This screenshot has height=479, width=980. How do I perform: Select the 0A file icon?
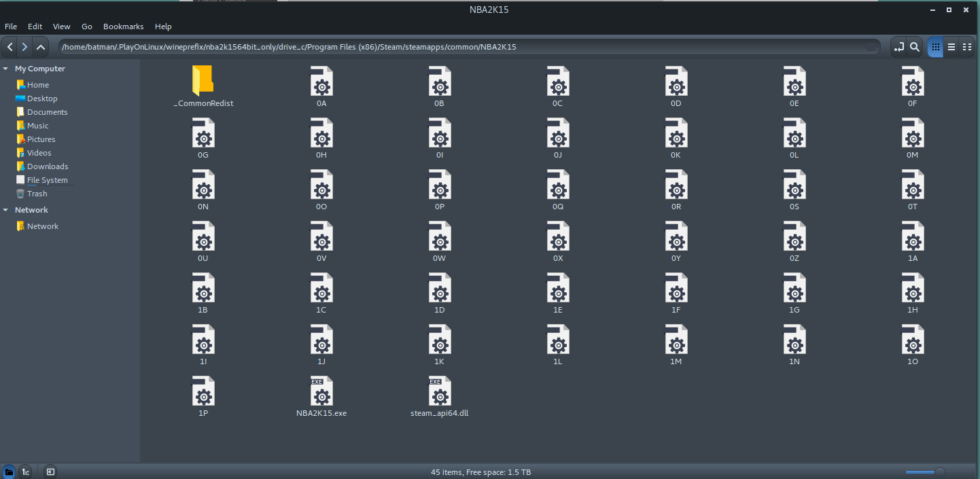pos(321,81)
